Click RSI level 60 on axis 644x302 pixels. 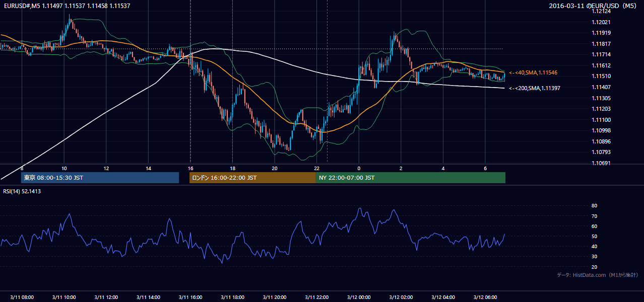(x=594, y=226)
